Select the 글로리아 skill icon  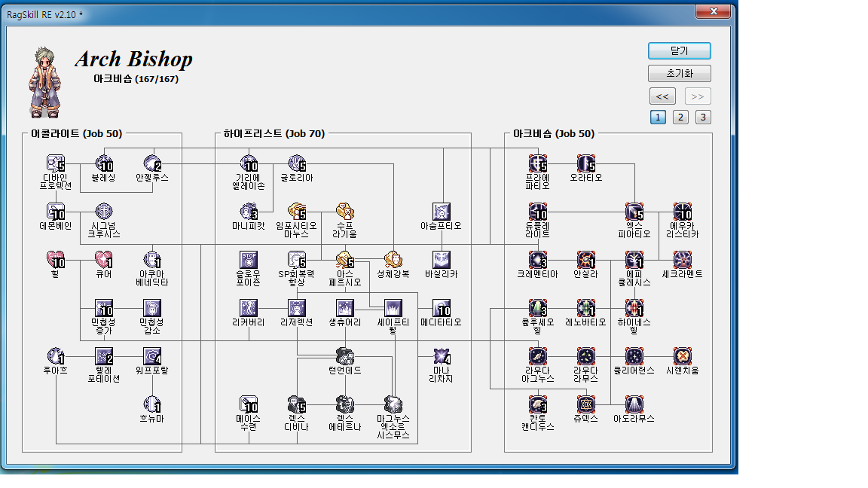297,163
